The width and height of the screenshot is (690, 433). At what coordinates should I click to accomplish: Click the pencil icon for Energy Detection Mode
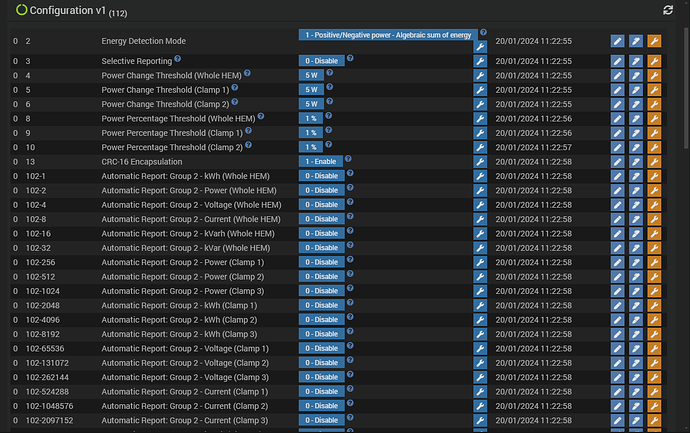click(618, 41)
